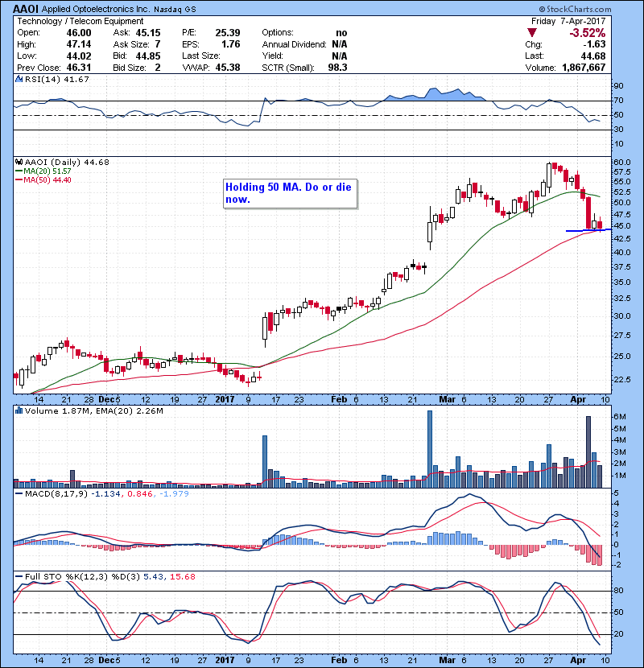Click the VWAP value 45.38
The width and height of the screenshot is (644, 668).
(228, 68)
